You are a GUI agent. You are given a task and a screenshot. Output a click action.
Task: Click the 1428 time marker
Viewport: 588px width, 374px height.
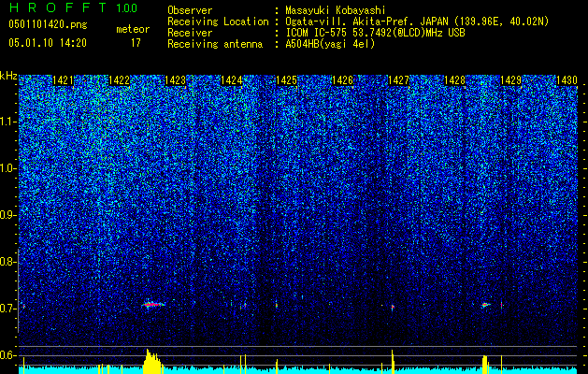point(455,80)
